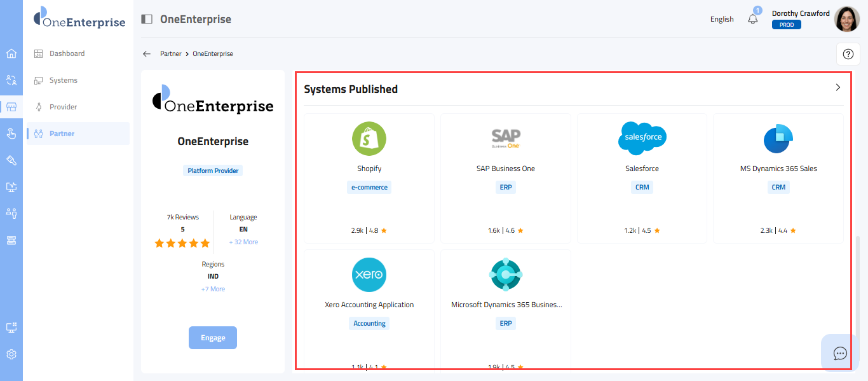The height and width of the screenshot is (381, 868).
Task: Click the settings gear in left rail
Action: (x=11, y=354)
